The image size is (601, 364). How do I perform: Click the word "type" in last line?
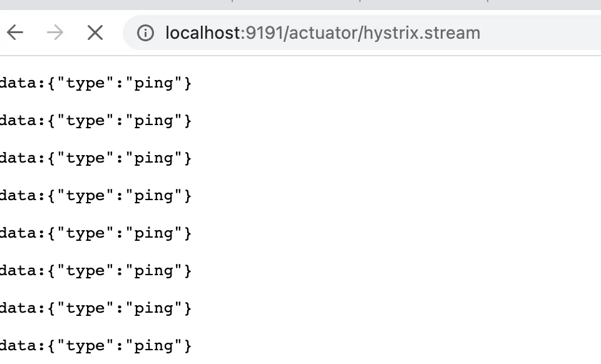(86, 346)
